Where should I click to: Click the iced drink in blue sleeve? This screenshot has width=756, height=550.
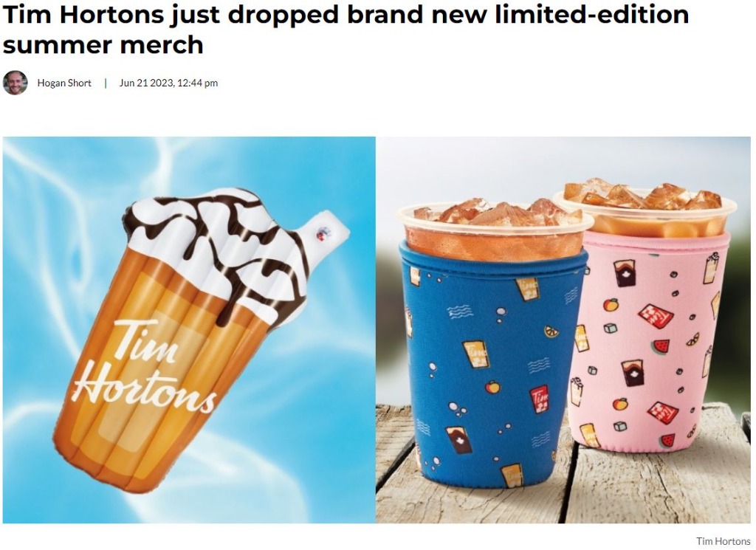click(495, 229)
